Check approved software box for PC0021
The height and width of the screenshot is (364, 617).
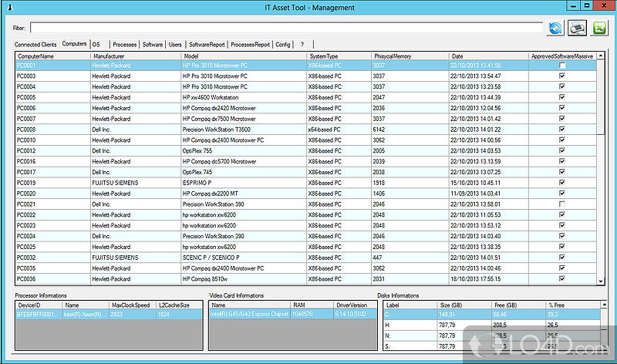(x=562, y=204)
